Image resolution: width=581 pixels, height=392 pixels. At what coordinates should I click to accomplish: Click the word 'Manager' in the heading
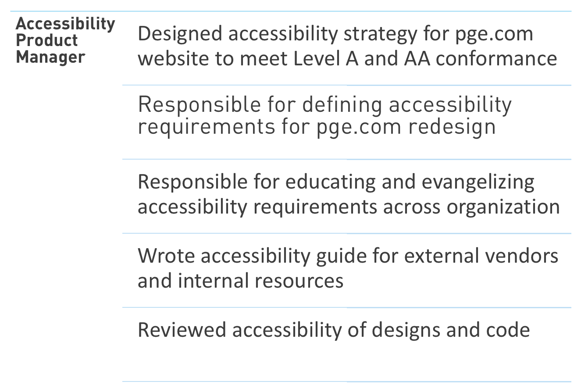click(x=50, y=57)
